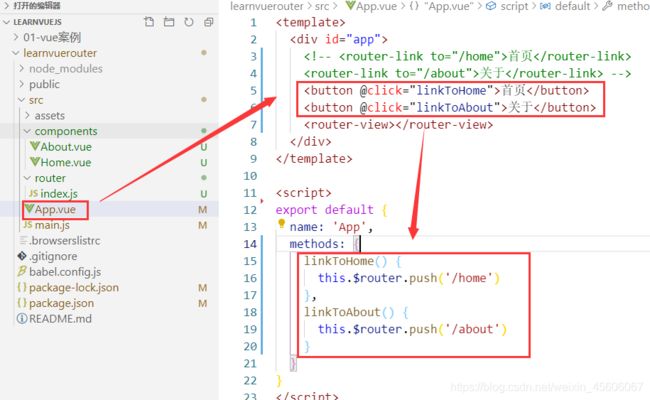
Task: Click the git icon beside .gitignore
Action: coord(22,256)
